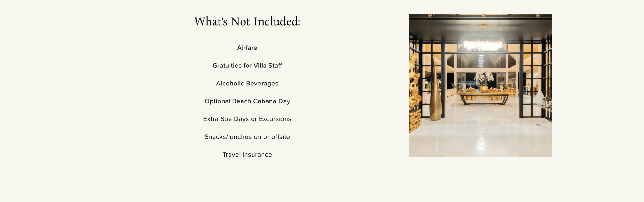
Task: Select the Alcoholic Beverages line
Action: 247,84
